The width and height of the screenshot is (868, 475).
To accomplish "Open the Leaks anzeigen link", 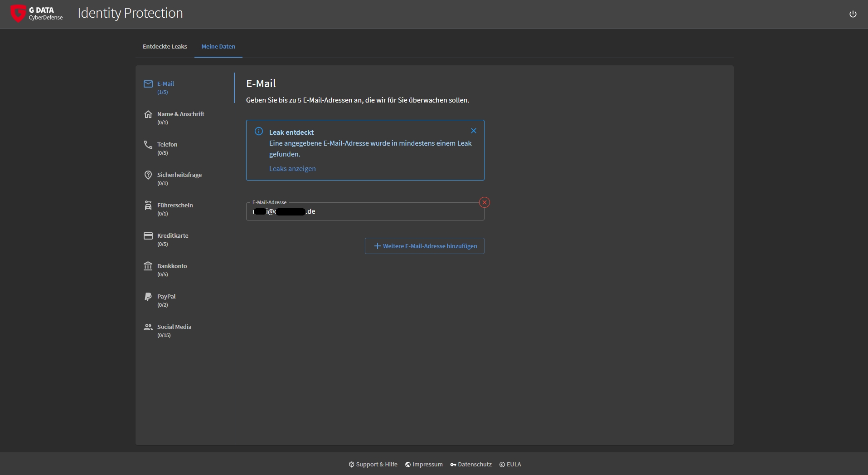I will point(292,169).
